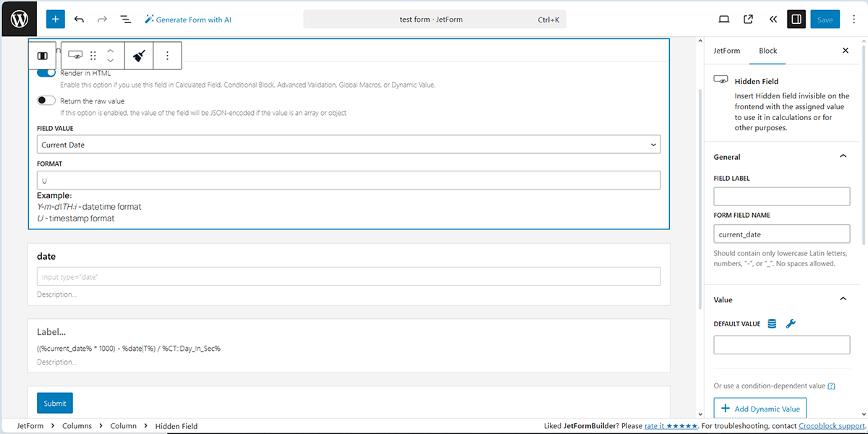Switch to desktop preview icon
Image resolution: width=868 pixels, height=434 pixels.
[x=724, y=20]
